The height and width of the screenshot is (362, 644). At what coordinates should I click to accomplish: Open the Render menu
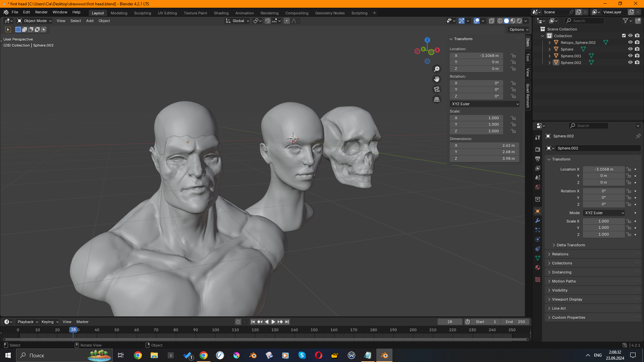click(x=41, y=12)
